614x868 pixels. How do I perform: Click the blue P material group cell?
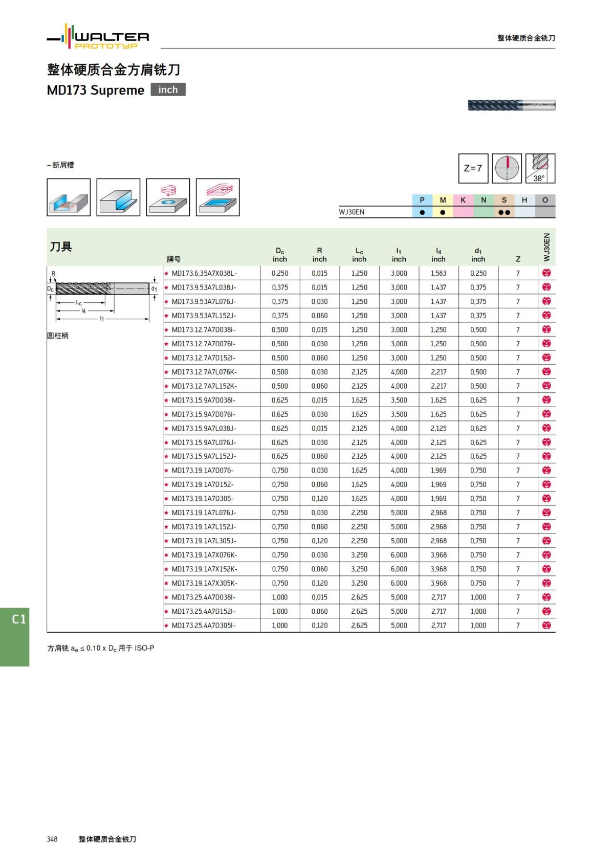(422, 200)
